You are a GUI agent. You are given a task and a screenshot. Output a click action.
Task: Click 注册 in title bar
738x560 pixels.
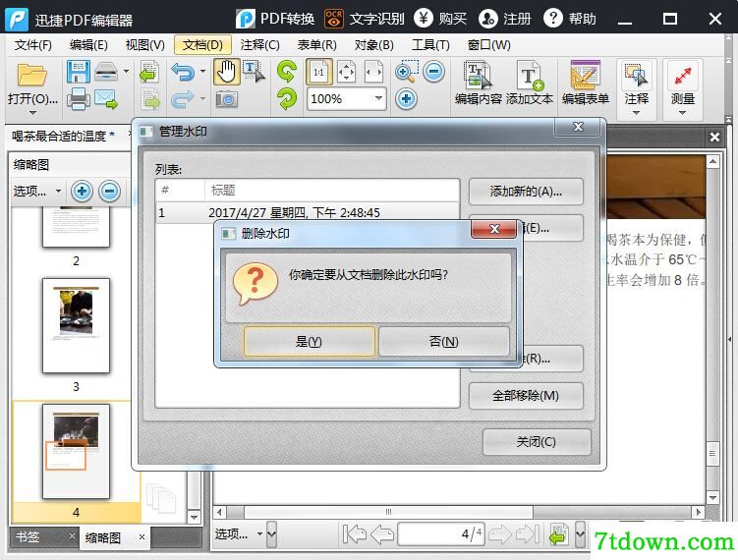(x=505, y=19)
